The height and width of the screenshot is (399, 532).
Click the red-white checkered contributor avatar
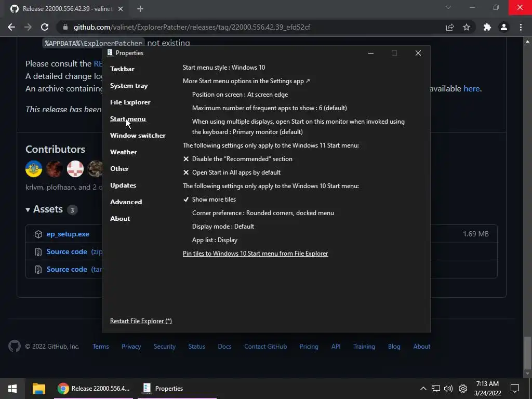(x=75, y=169)
